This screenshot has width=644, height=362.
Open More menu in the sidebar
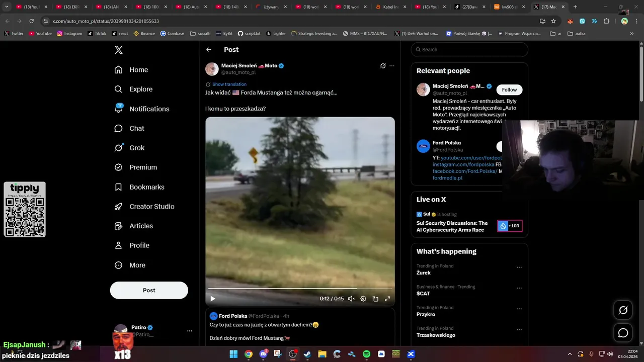130,265
